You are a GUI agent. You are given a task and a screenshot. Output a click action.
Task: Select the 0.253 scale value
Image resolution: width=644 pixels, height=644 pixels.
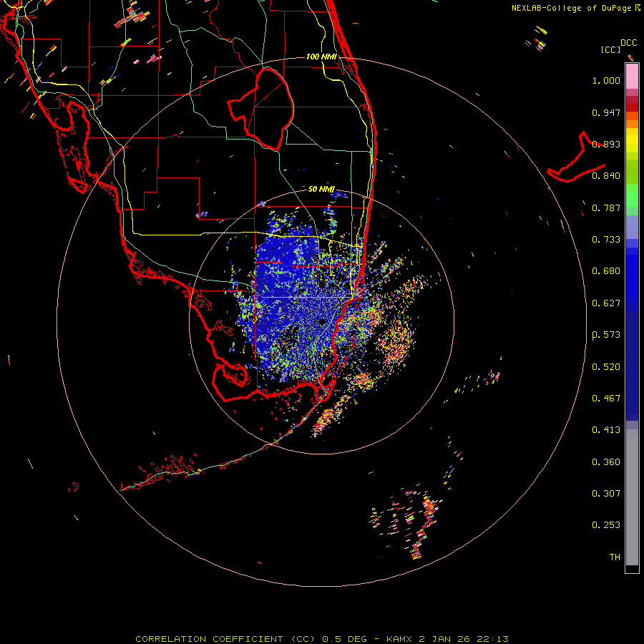(606, 525)
